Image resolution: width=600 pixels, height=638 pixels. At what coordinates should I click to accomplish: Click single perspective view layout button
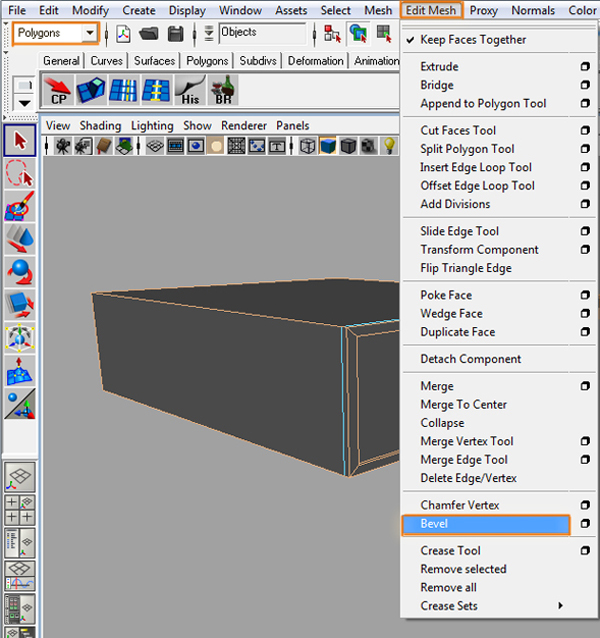pyautogui.click(x=20, y=477)
